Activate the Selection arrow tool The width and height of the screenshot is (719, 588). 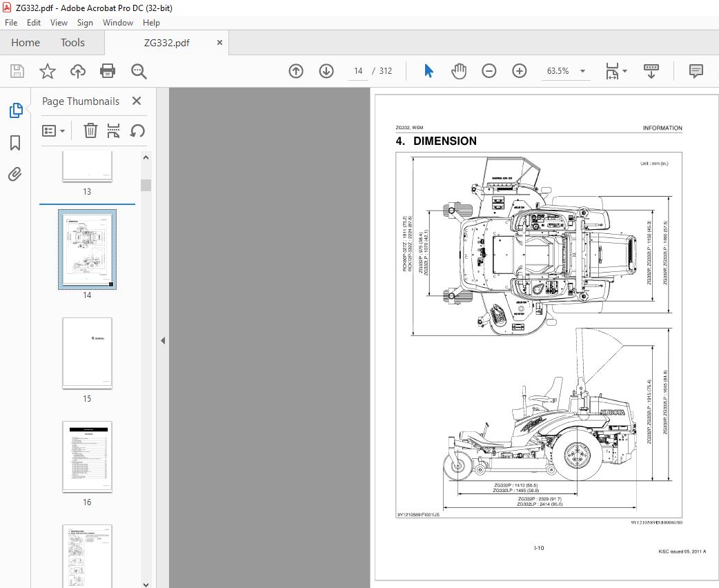429,71
